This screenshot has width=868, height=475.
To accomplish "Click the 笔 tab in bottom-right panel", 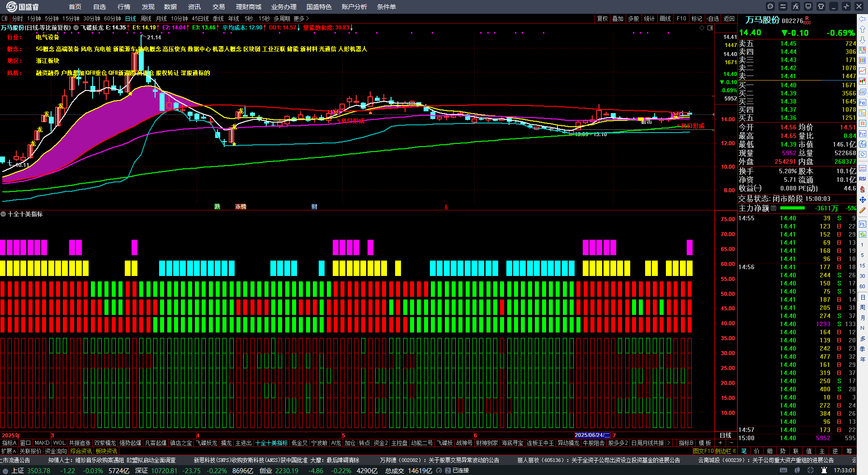I will (x=744, y=451).
